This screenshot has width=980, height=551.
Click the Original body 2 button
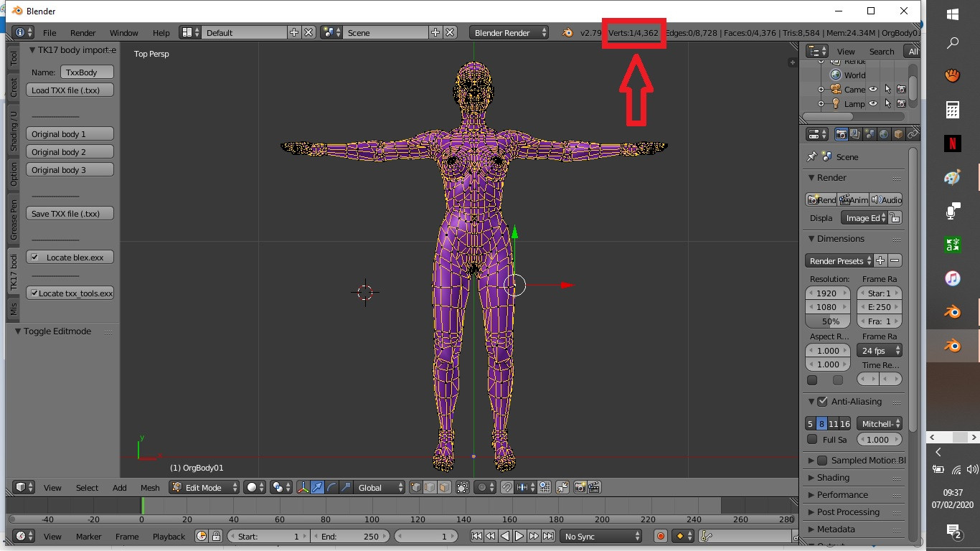[70, 152]
